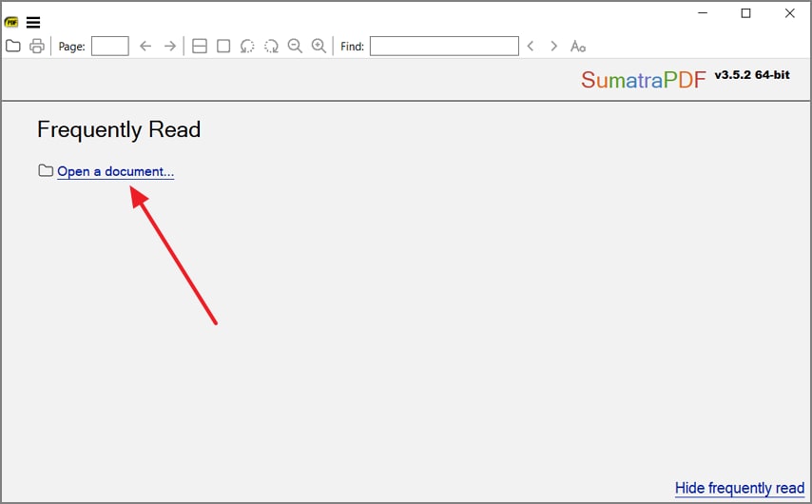Go to next page arrow
Viewport: 812px width, 504px height.
click(170, 46)
